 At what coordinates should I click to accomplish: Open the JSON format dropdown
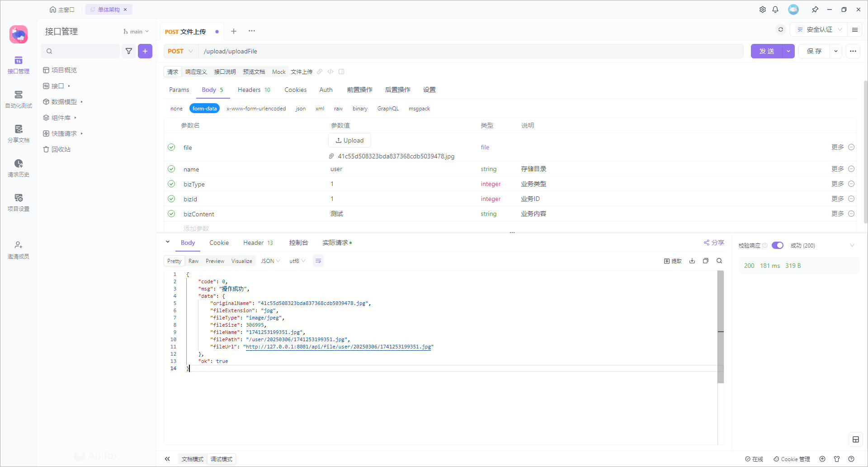[270, 261]
